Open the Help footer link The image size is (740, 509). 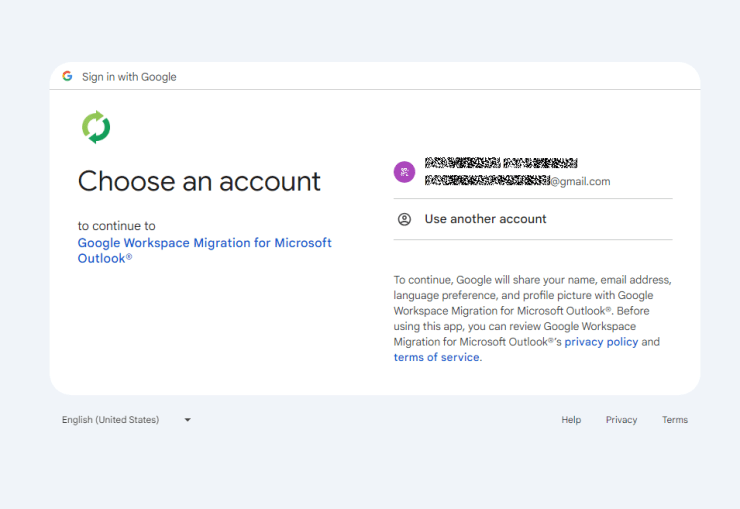pos(571,419)
